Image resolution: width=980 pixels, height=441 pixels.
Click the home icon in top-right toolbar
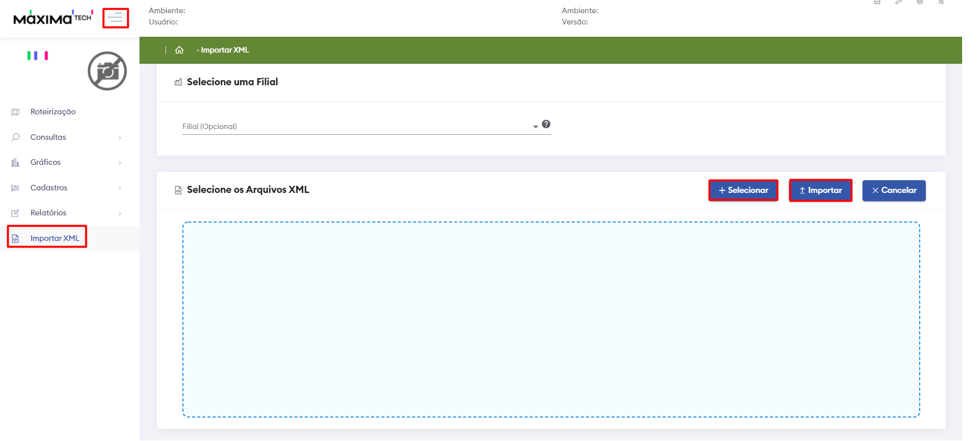877,2
